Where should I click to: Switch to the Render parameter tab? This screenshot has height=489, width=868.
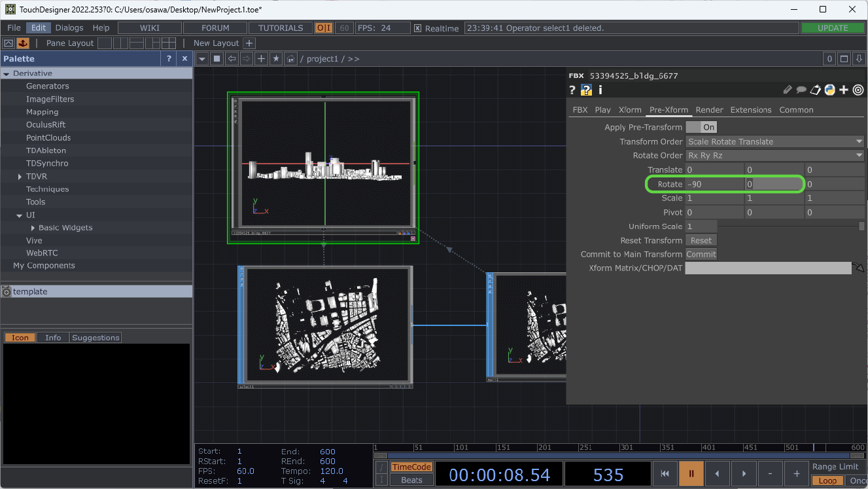709,110
